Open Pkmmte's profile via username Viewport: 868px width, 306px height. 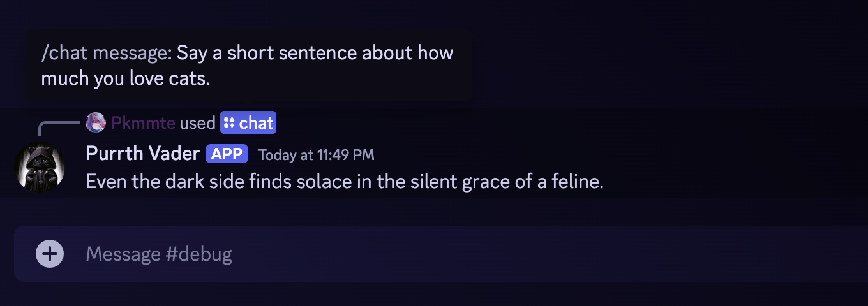tap(143, 123)
